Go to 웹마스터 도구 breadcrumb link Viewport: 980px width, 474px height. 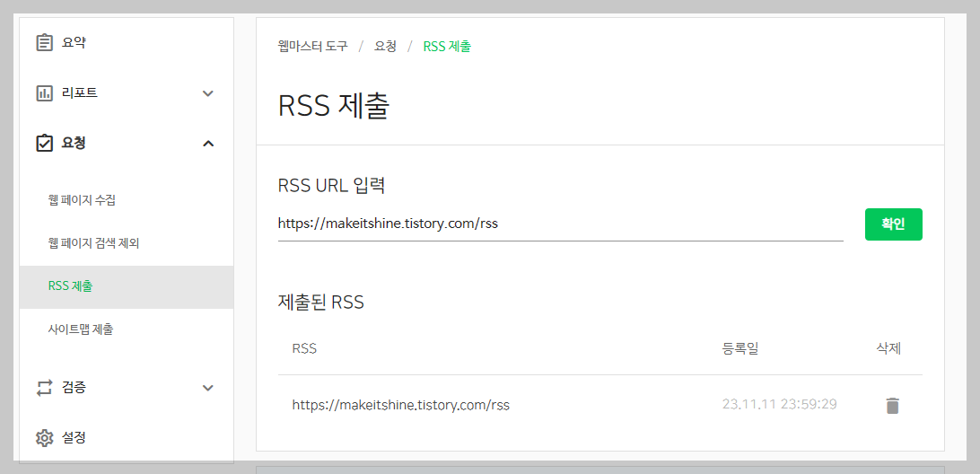(312, 47)
